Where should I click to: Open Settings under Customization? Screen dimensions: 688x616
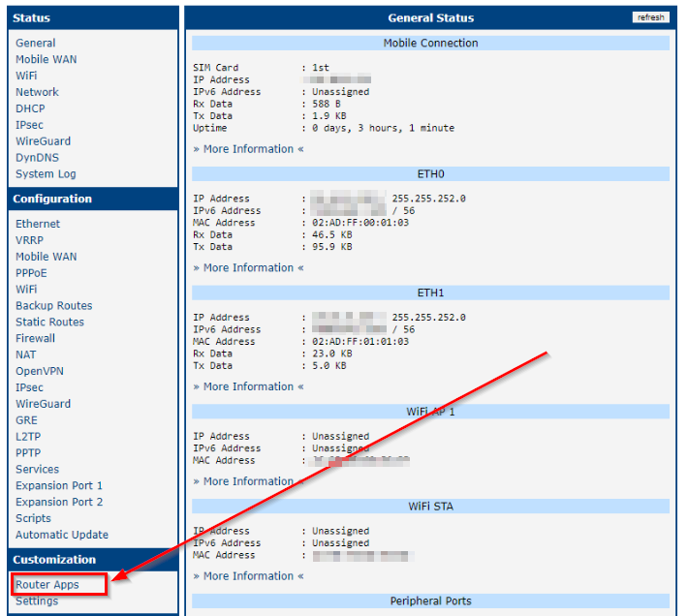tap(37, 601)
